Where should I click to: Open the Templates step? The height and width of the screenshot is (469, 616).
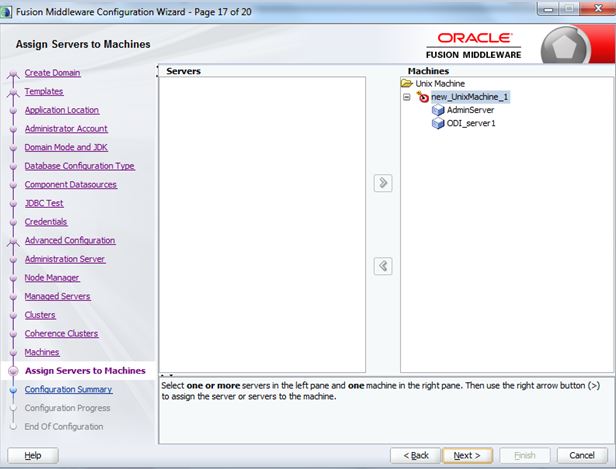tap(44, 92)
